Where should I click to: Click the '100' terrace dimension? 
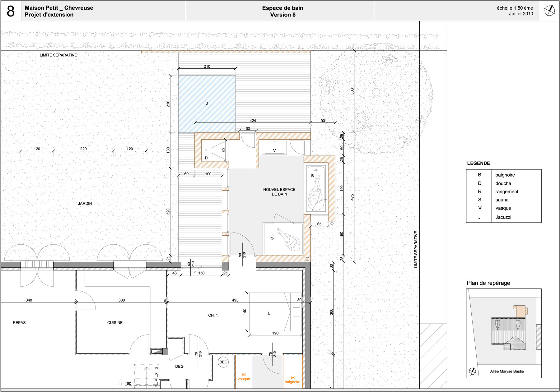pos(208,174)
